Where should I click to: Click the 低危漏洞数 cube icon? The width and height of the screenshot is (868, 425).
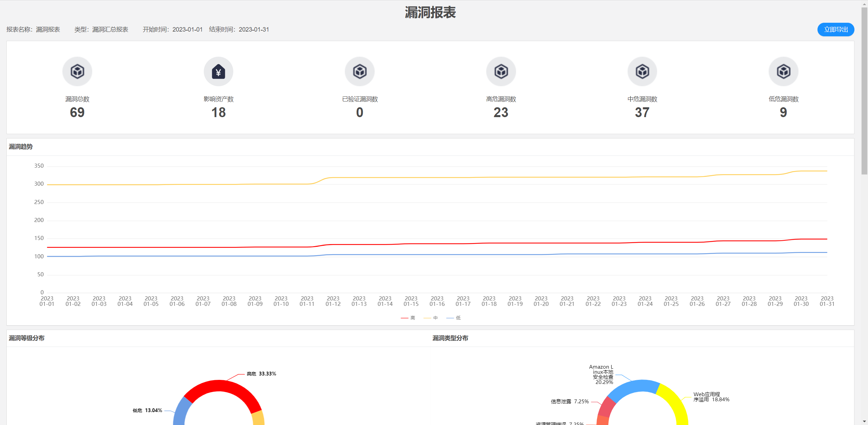783,71
